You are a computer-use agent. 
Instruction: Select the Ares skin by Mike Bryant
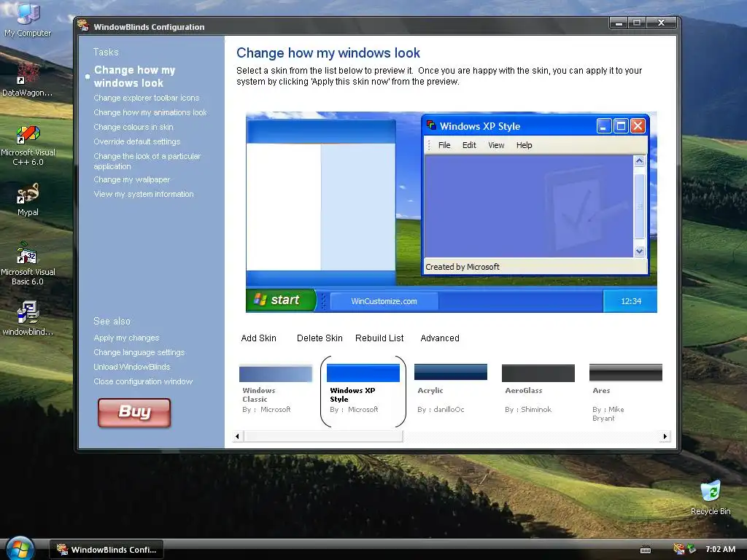coord(625,393)
